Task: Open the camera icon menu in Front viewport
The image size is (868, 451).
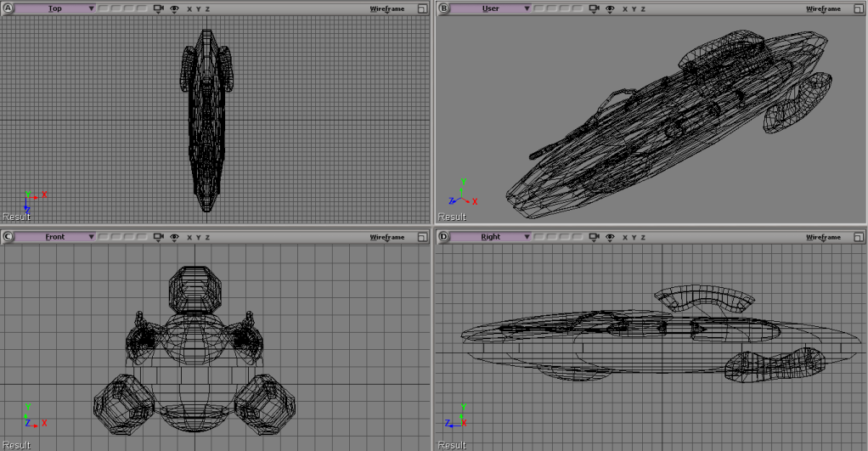Action: (158, 238)
